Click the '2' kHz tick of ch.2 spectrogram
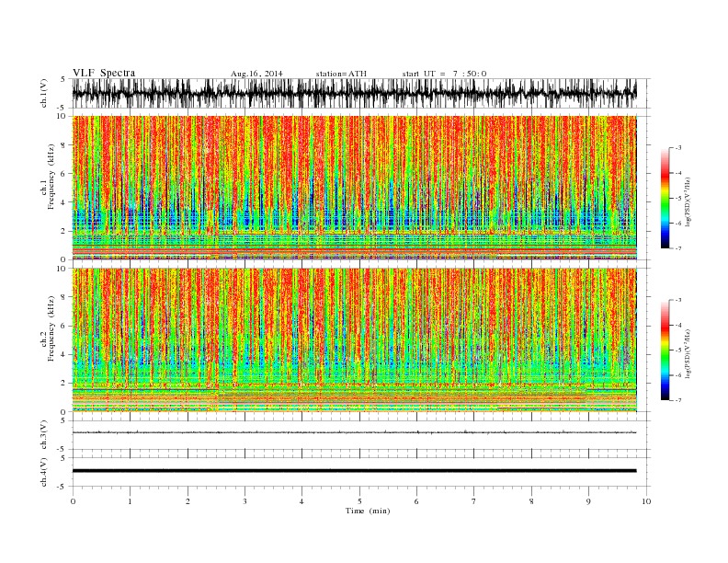The height and width of the screenshot is (563, 728). (63, 384)
